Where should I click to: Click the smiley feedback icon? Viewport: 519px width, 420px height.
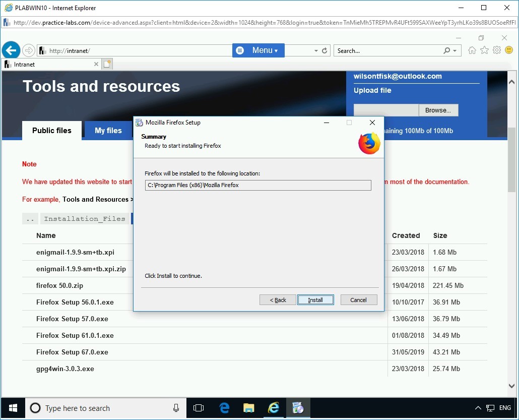(x=509, y=50)
